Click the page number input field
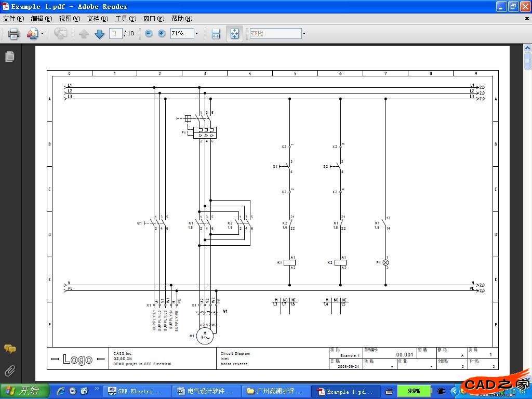Screen dimensions: 532x399 115,33
